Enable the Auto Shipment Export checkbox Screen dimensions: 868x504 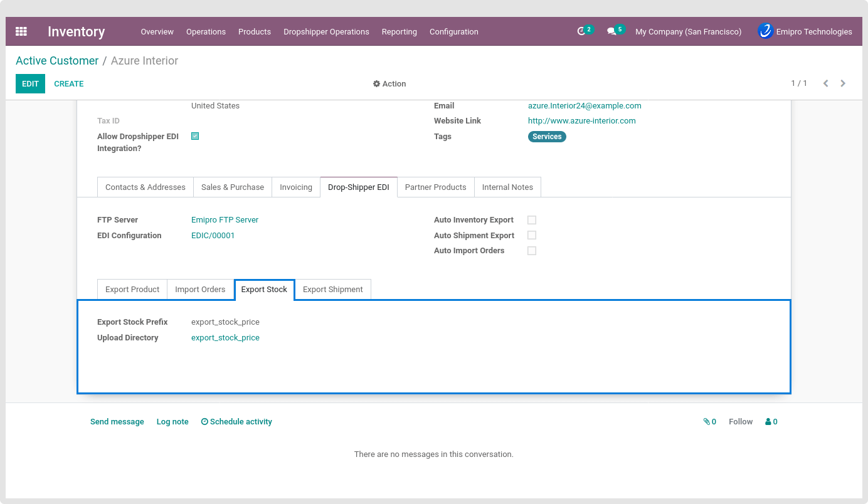(532, 235)
